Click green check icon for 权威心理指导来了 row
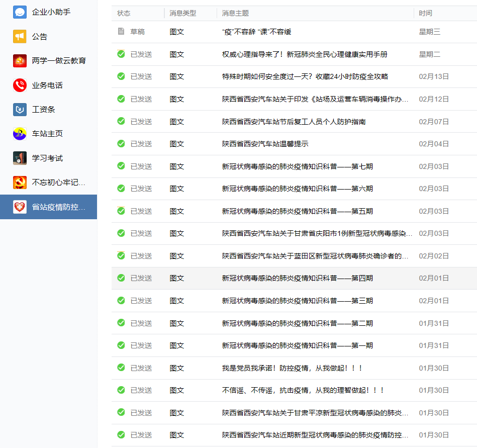The image size is (477, 448). point(121,54)
